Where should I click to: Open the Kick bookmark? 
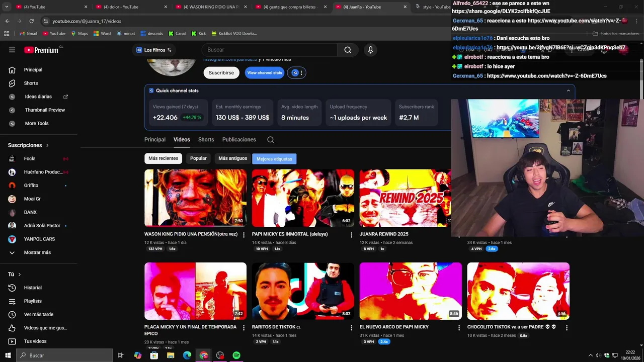pos(199,34)
